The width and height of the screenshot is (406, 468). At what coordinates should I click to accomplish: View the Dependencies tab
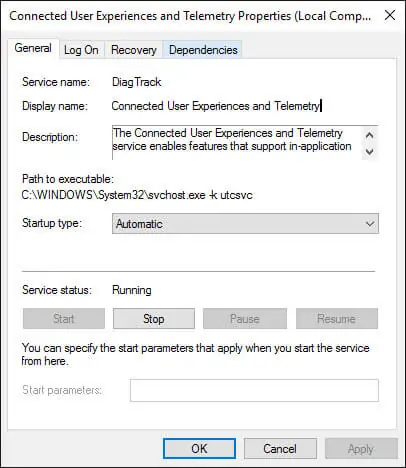[x=203, y=50]
